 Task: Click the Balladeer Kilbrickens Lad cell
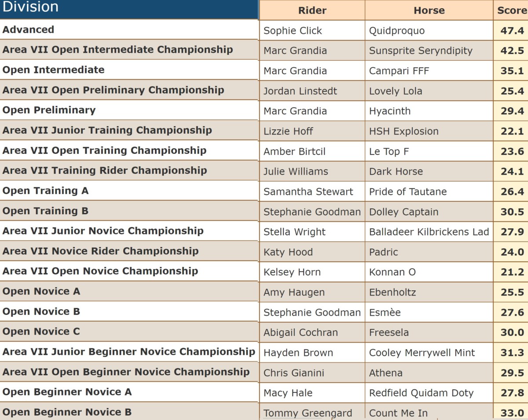[429, 232]
